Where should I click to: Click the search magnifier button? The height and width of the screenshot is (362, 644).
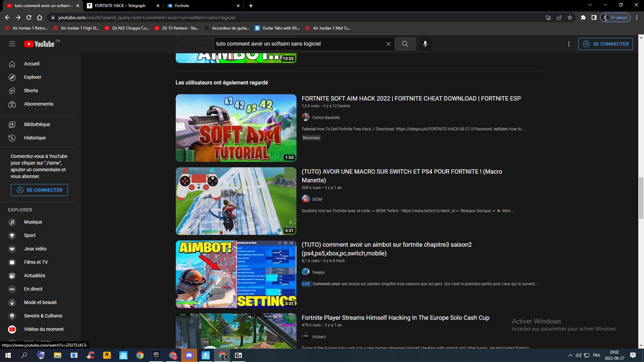pyautogui.click(x=405, y=44)
